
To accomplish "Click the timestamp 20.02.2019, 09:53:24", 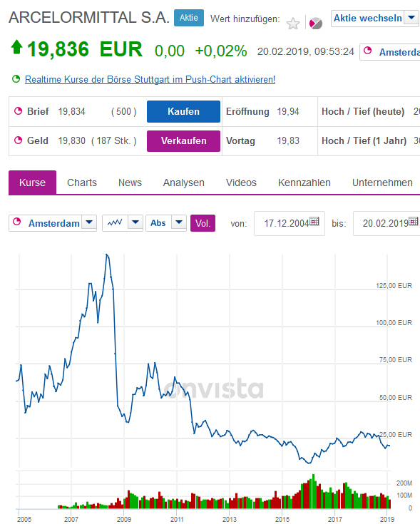I will click(305, 51).
